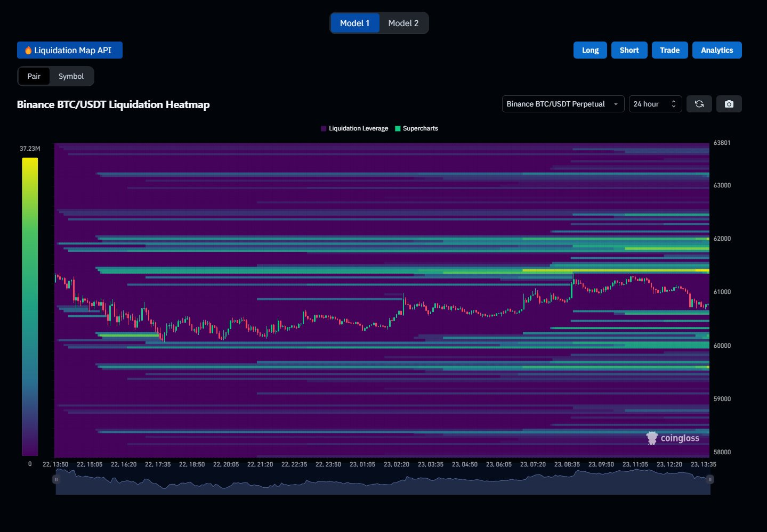Click the 63000 price axis label
This screenshot has width=767, height=532.
click(x=722, y=185)
